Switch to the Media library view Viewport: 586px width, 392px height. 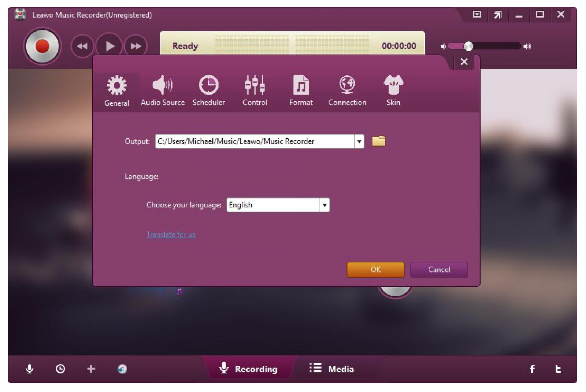(332, 369)
